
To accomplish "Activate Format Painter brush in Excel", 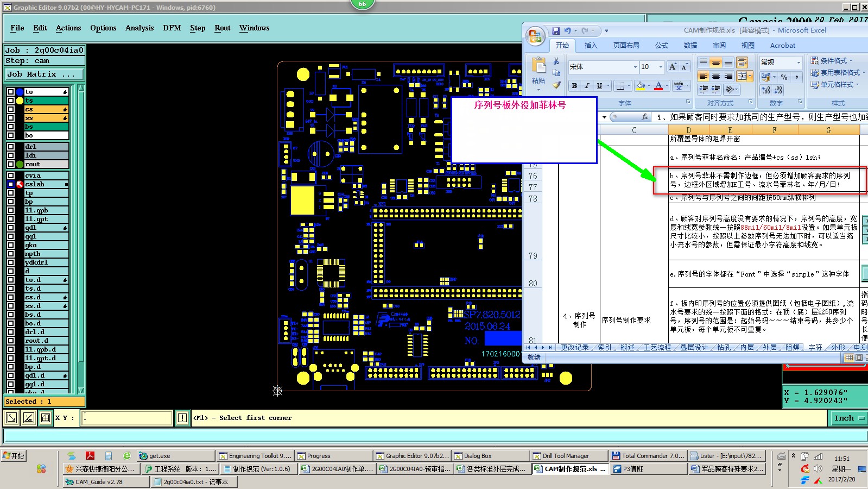I will tap(556, 85).
